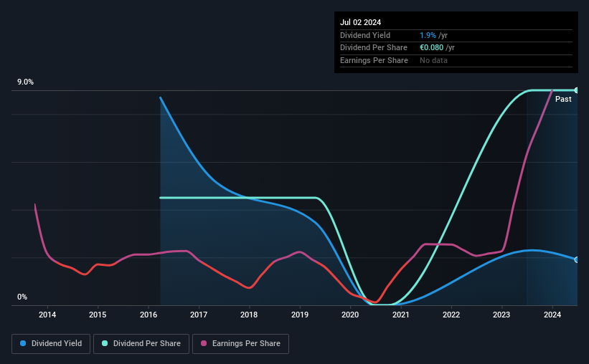
Task: Click the 2023 x-axis label
Action: 501,315
